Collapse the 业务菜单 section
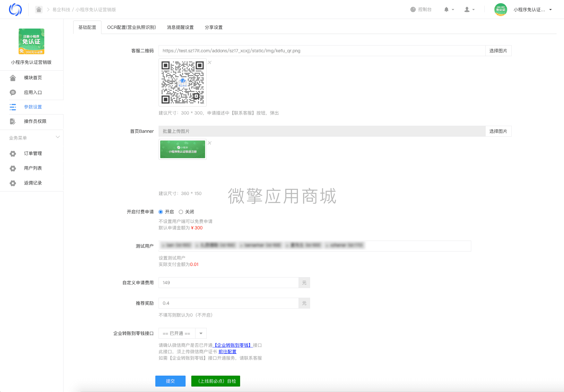The image size is (564, 392). pyautogui.click(x=58, y=137)
